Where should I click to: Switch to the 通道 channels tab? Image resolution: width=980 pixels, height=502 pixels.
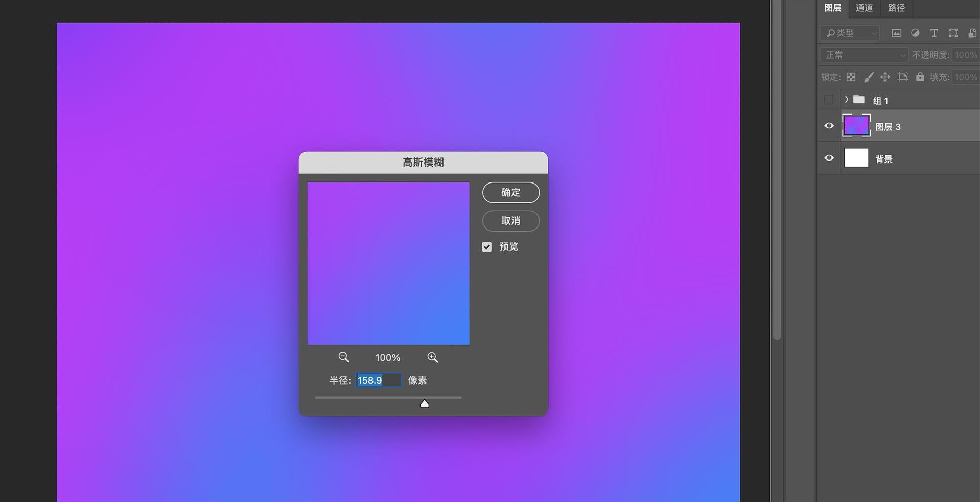coord(864,8)
